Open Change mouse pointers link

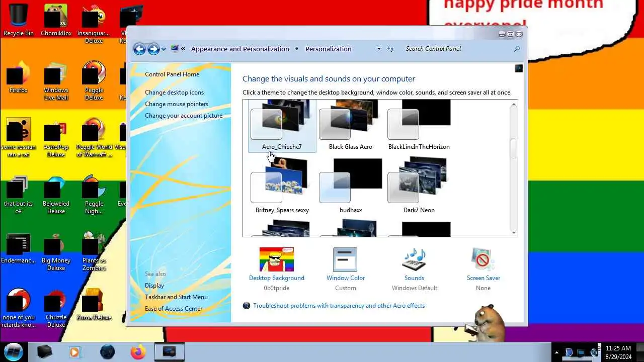point(177,104)
